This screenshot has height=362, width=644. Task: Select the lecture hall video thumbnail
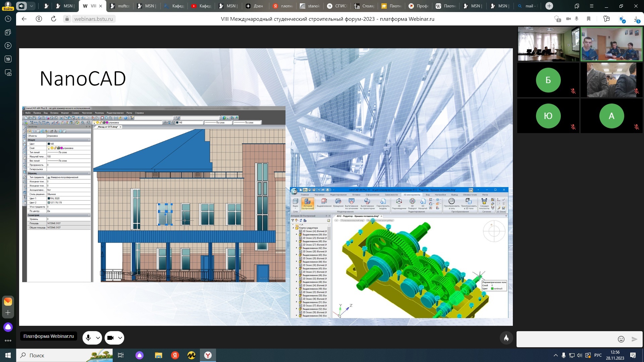tap(548, 44)
